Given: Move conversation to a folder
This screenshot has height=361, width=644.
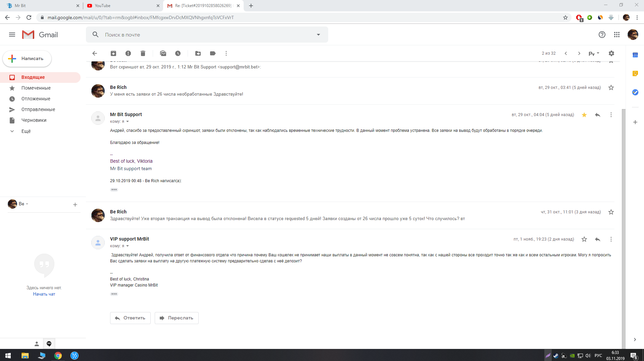Looking at the screenshot, I should click(x=198, y=53).
